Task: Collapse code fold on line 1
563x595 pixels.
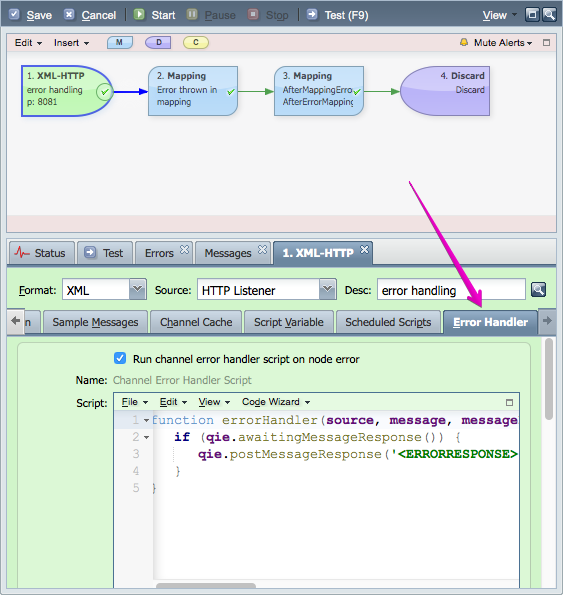Action: click(x=146, y=420)
